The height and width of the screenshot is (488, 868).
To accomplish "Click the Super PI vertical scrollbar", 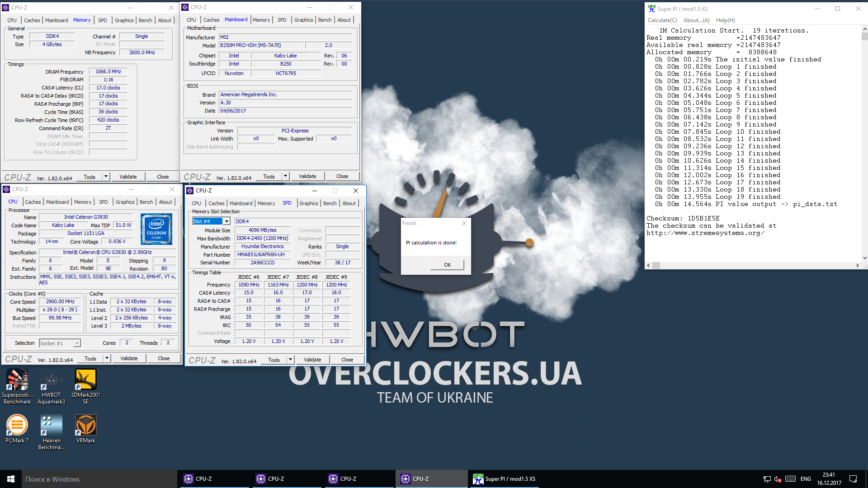I will [x=864, y=144].
